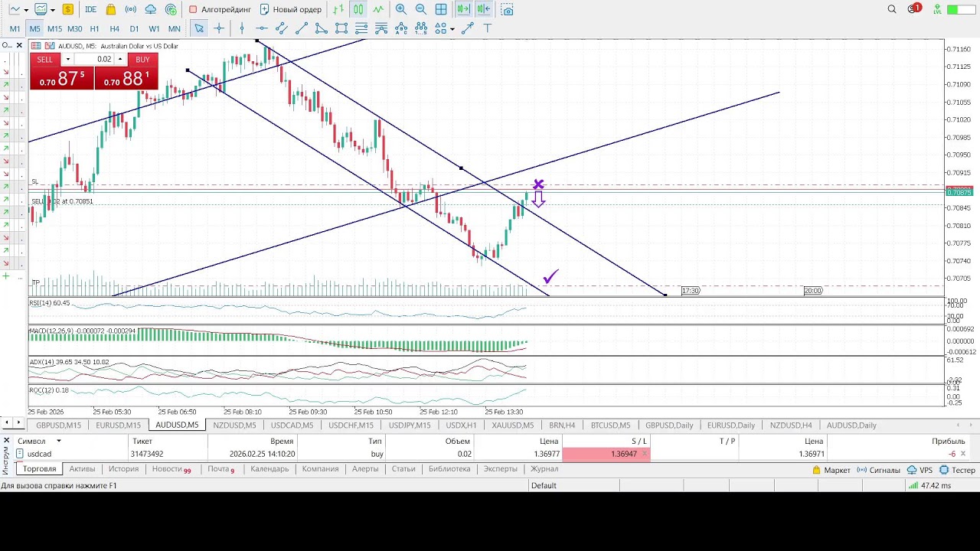The width and height of the screenshot is (980, 551).
Task: Tile chart windows with grid icon
Action: [x=441, y=9]
